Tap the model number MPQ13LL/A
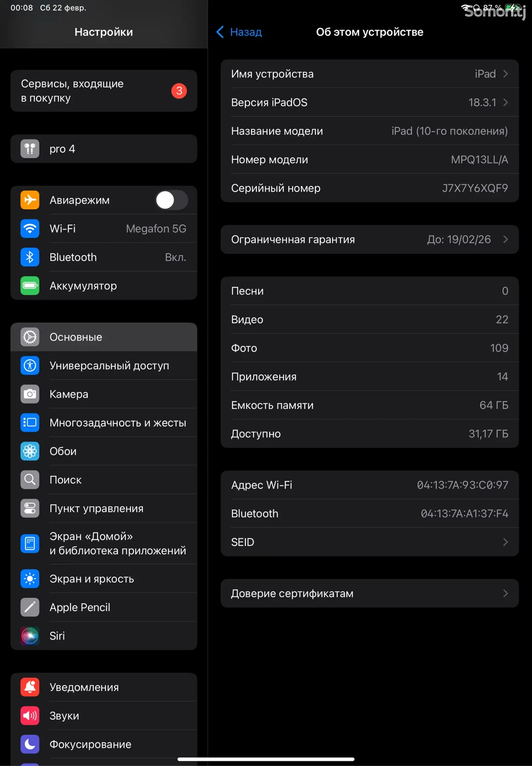532x766 pixels. [479, 160]
